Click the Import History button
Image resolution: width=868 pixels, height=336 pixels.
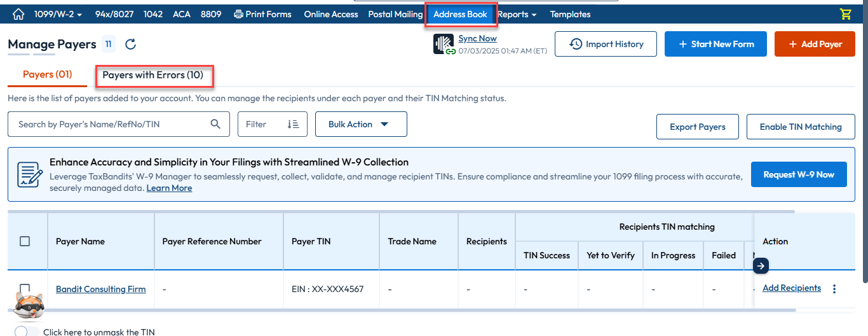point(606,44)
